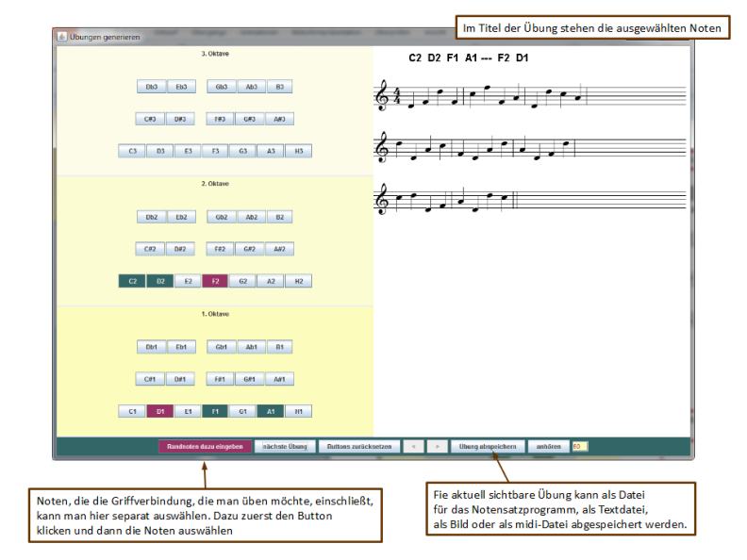Click the tempo input field showing 60
The width and height of the screenshot is (747, 560).
[x=579, y=447]
